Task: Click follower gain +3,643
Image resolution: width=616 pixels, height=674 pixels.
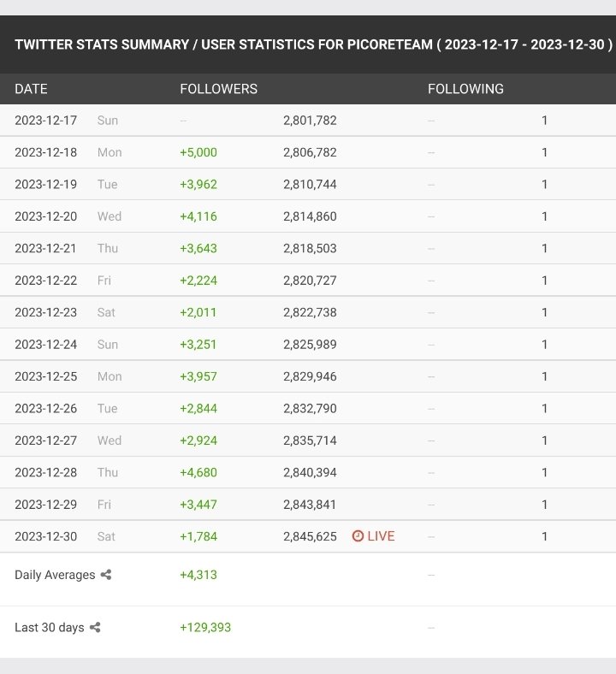Action: tap(198, 248)
